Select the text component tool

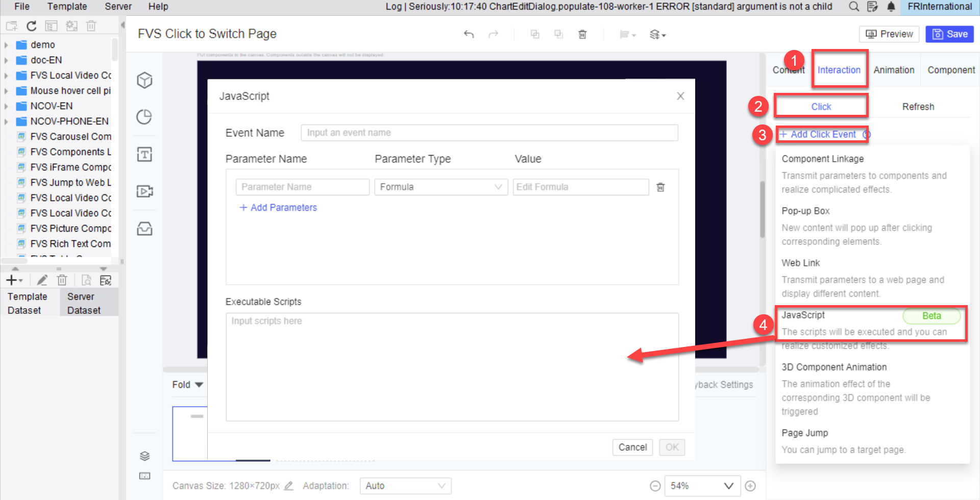click(144, 154)
